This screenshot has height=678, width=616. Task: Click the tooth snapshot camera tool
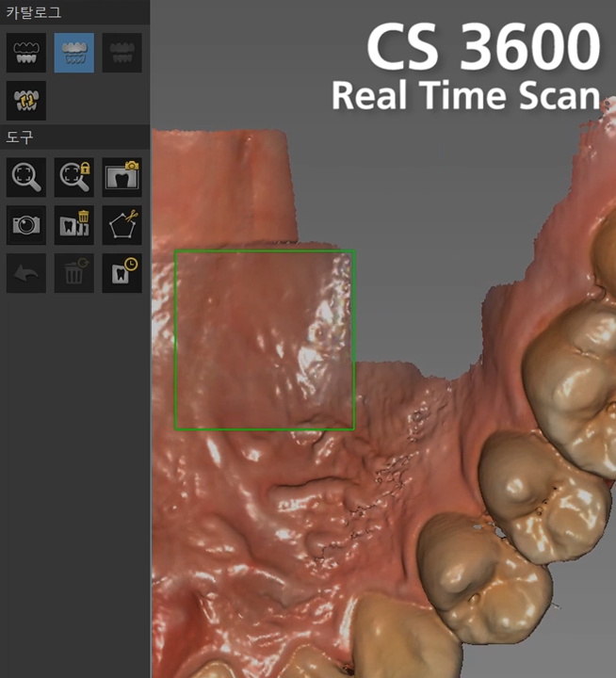coord(122,177)
